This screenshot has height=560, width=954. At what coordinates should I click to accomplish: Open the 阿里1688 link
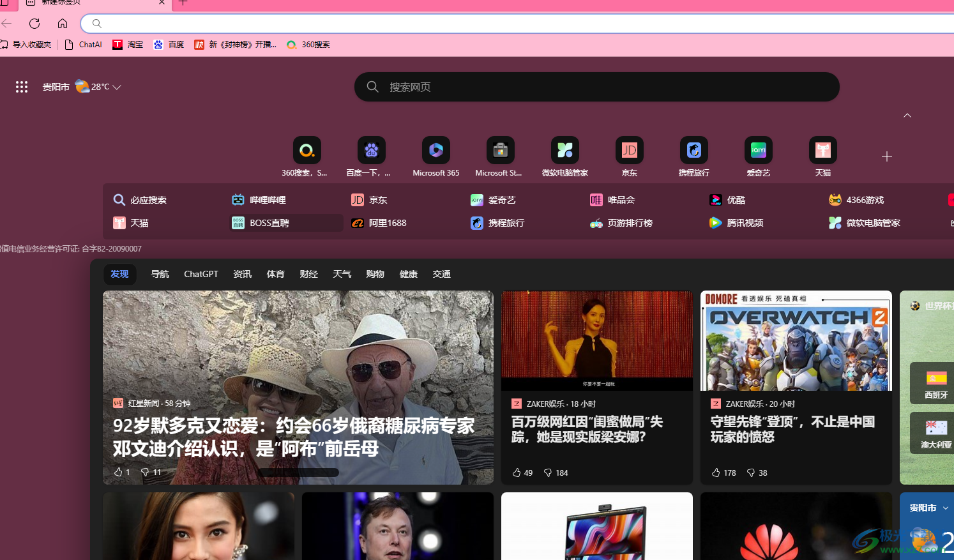(379, 223)
